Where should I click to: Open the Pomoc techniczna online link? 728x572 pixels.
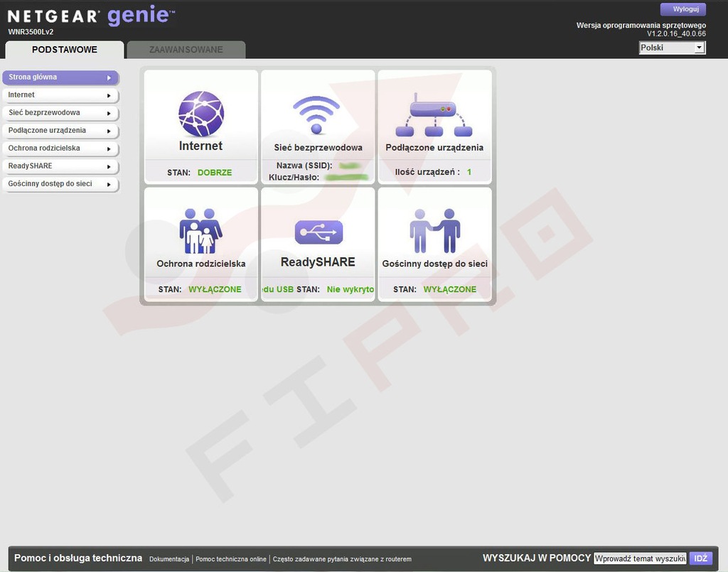[231, 559]
